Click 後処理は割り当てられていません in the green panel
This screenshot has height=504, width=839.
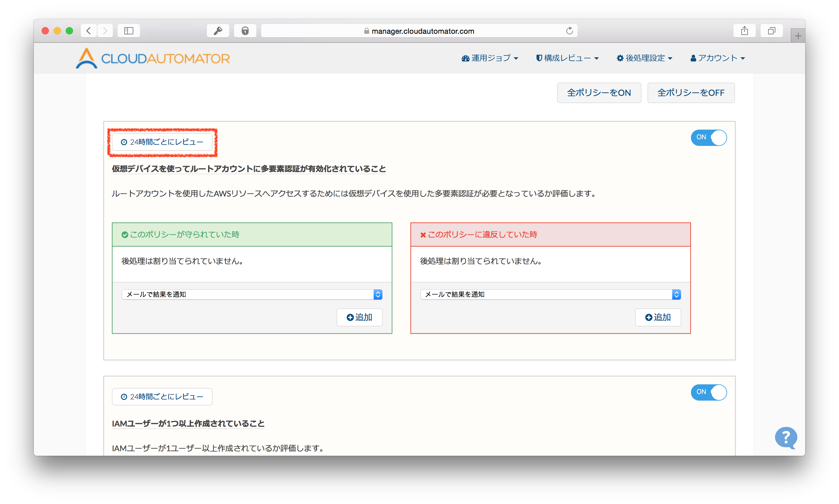click(x=182, y=261)
